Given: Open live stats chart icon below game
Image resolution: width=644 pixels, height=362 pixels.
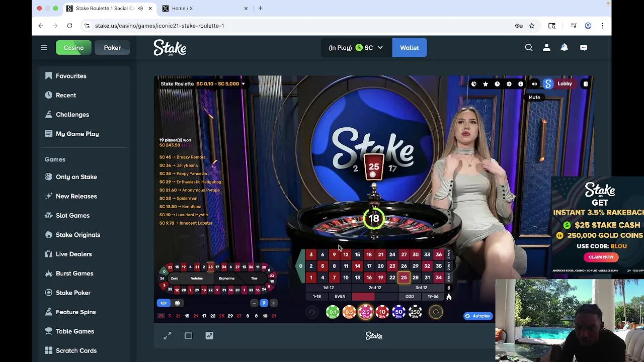Looking at the screenshot, I should (x=209, y=336).
